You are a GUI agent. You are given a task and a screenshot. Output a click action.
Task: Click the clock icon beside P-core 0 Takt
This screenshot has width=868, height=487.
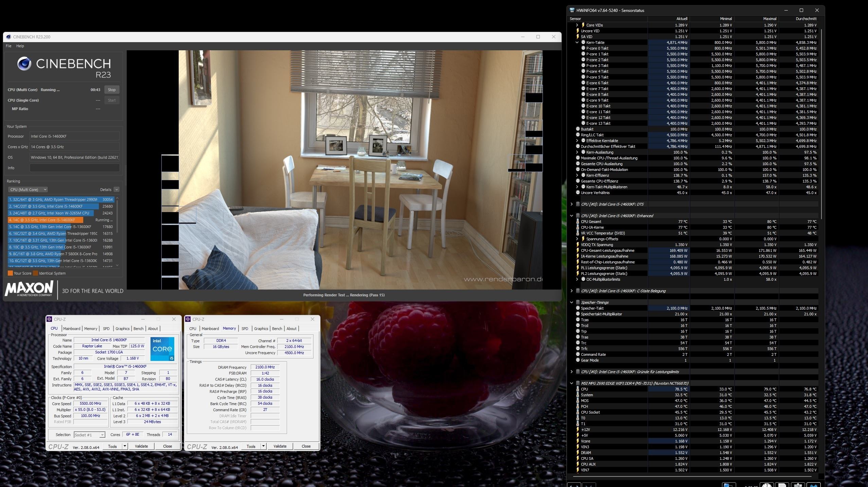(583, 48)
